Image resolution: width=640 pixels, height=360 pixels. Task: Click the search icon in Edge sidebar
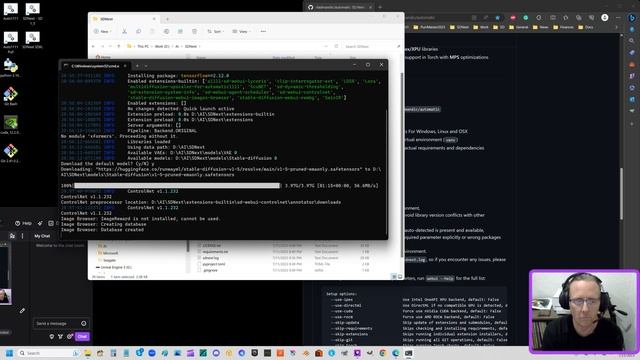tap(632, 41)
